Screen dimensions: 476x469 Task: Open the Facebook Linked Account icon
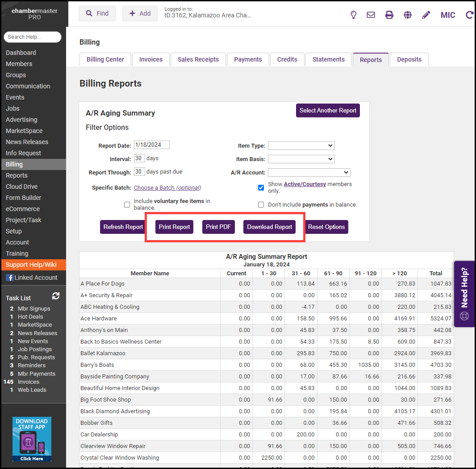(x=9, y=278)
